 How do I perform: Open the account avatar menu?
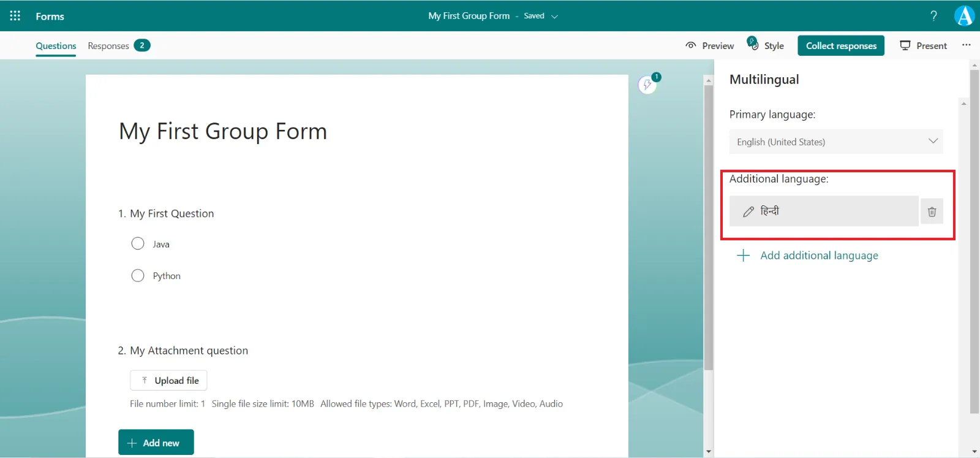[x=965, y=16]
